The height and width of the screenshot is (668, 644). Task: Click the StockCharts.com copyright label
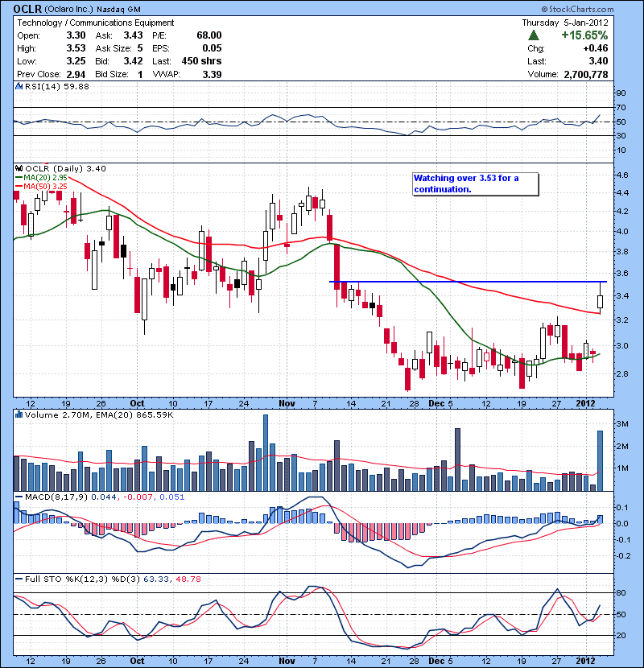(577, 9)
